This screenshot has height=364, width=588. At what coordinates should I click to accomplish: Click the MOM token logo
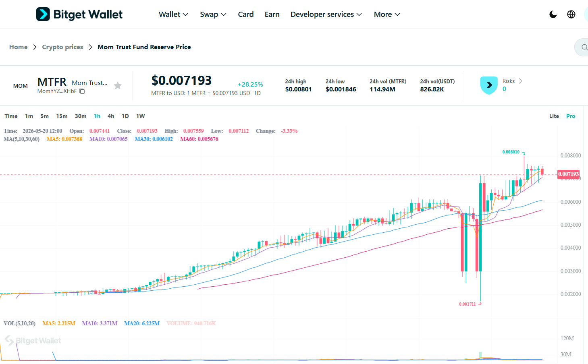(x=21, y=86)
